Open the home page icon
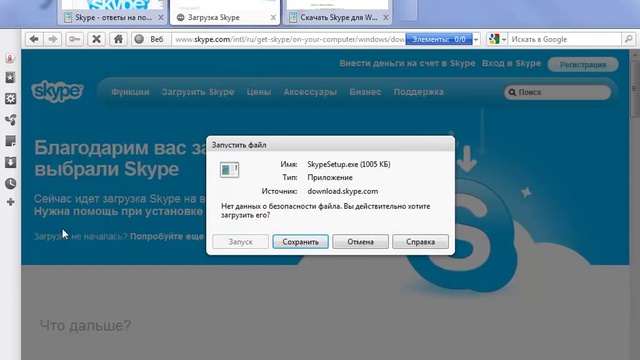640x360 pixels. pos(118,39)
